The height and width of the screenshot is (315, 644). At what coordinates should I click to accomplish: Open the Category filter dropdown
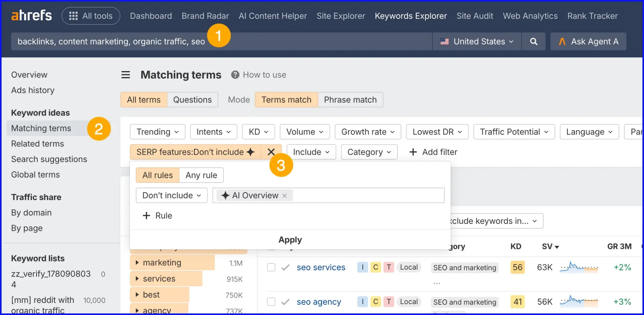click(369, 152)
